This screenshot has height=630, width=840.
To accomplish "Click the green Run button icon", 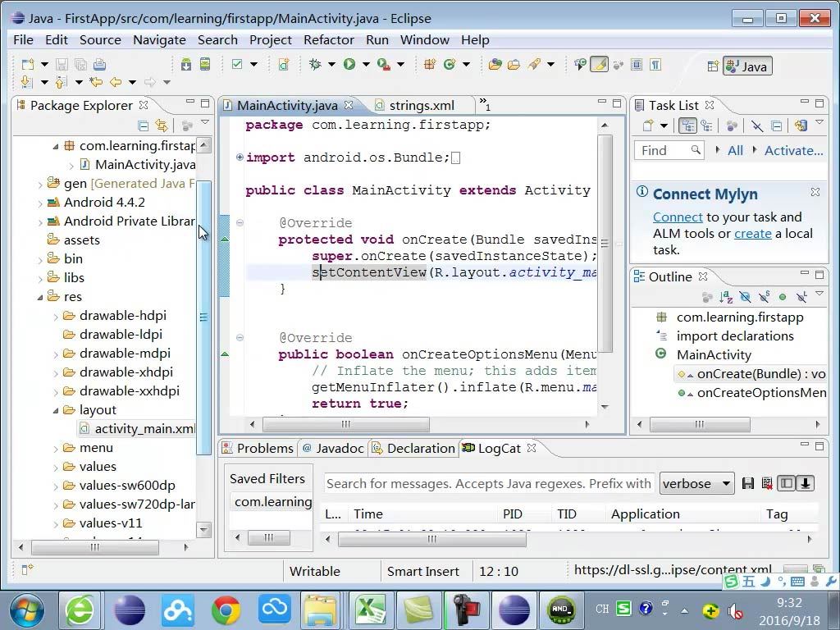I will tap(349, 65).
